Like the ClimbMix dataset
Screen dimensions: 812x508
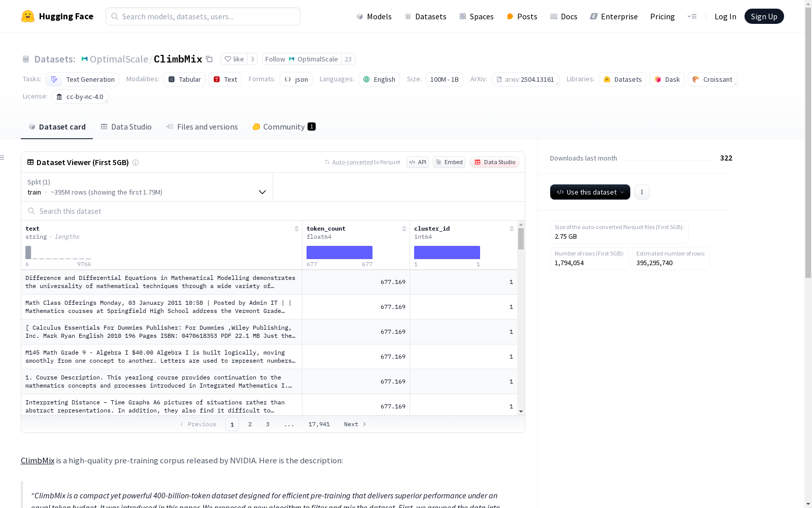point(234,59)
